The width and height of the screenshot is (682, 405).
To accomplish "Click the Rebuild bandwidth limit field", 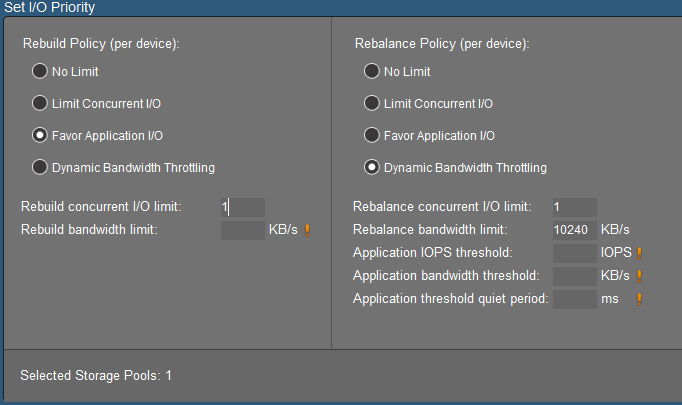I will click(243, 230).
